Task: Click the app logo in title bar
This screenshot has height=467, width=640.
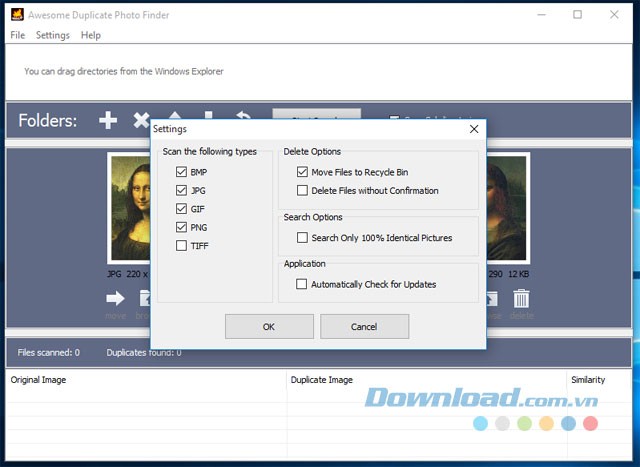Action: coord(15,14)
